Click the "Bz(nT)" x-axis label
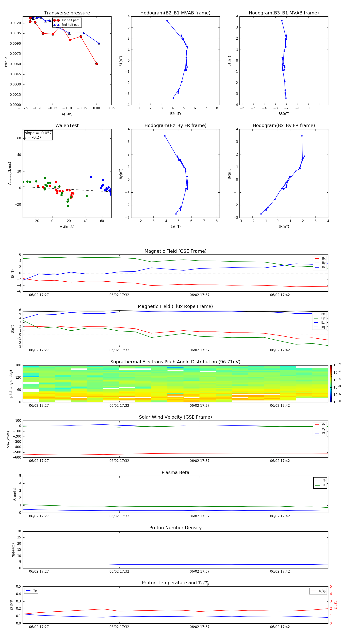 click(175, 227)
